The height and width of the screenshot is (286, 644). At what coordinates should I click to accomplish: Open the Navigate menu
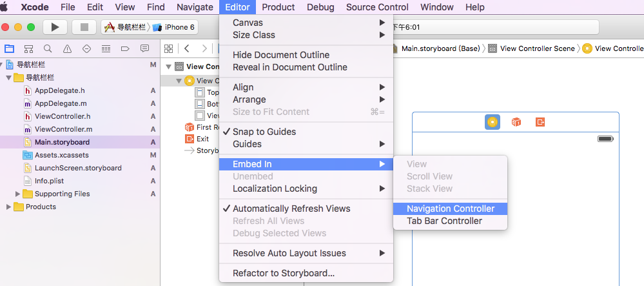pos(195,7)
